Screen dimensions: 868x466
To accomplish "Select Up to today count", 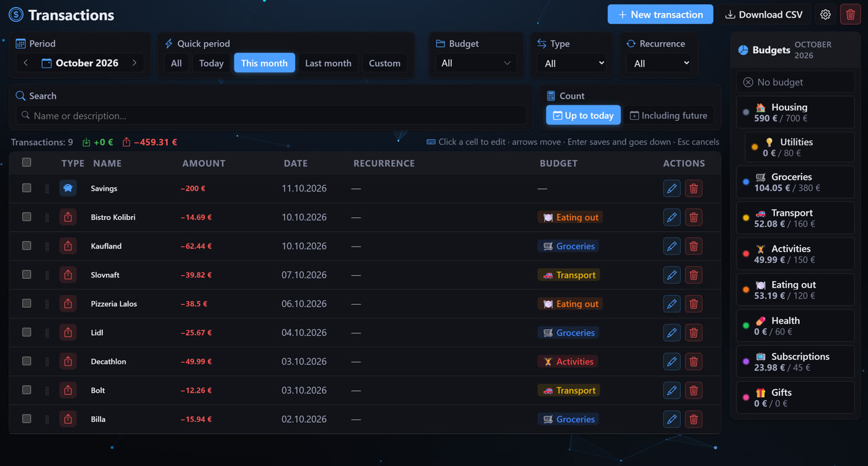I will click(583, 115).
